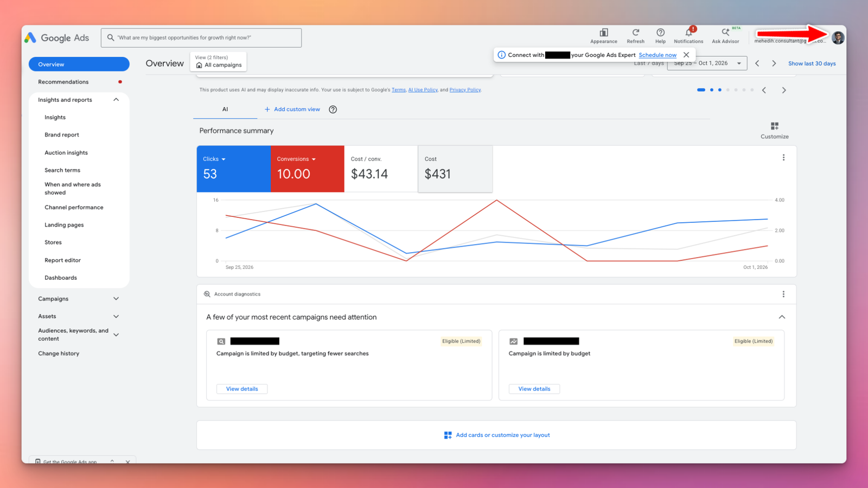Click the grid icon beside Add cards
Screen dimensions: 868x488
(448, 435)
